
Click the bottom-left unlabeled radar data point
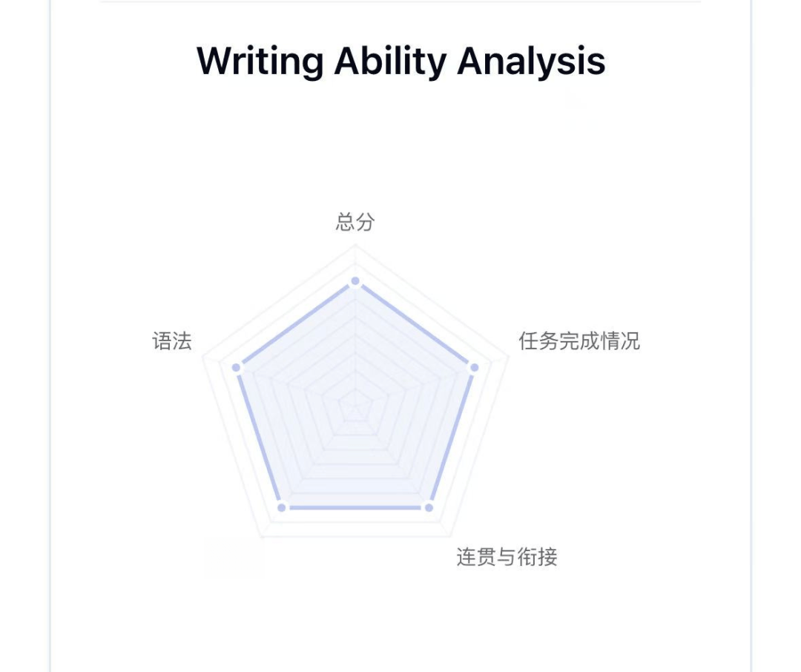(282, 507)
